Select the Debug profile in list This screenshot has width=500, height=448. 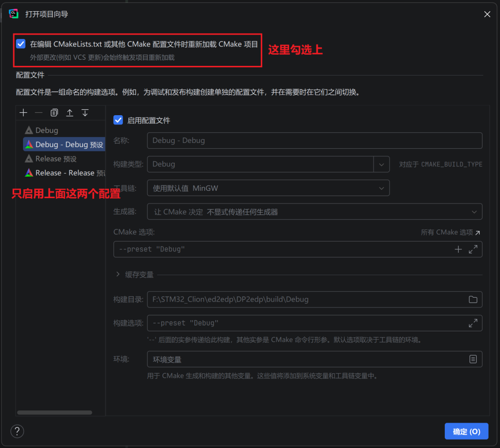[46, 130]
